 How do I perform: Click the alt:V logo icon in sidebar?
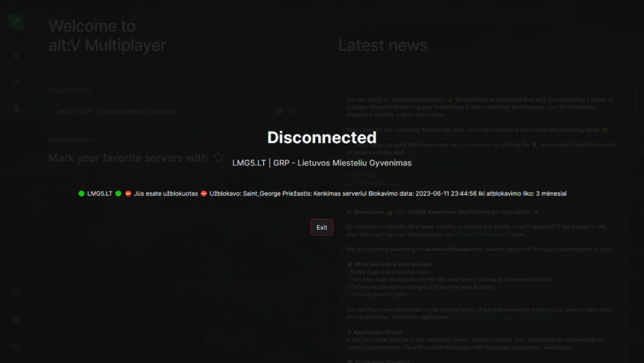click(x=16, y=21)
